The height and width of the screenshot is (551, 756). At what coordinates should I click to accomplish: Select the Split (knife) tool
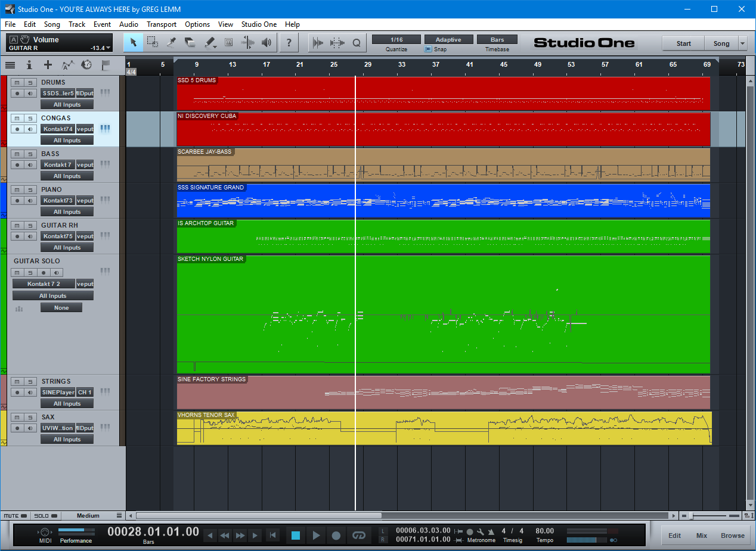pyautogui.click(x=172, y=42)
